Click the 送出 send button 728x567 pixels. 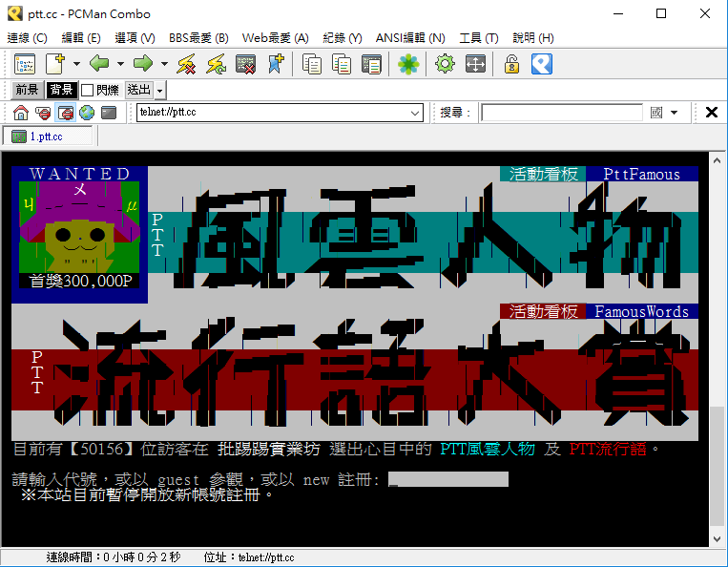coord(139,90)
